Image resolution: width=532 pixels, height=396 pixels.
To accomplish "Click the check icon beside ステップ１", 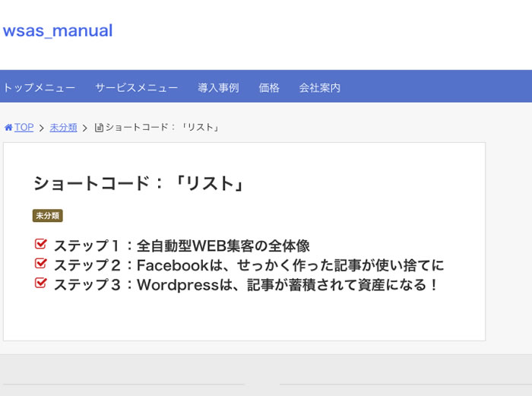I will (x=41, y=245).
